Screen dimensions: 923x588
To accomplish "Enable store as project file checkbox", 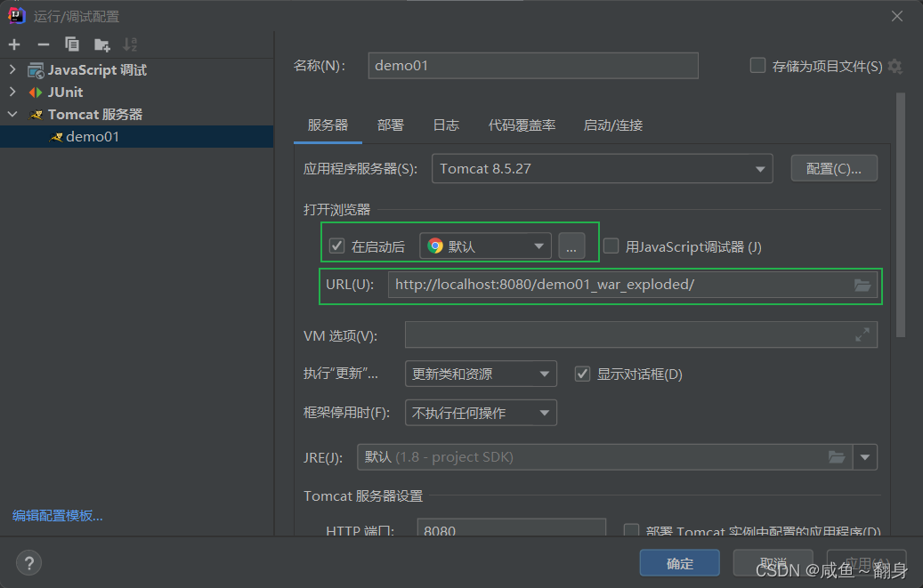I will (x=757, y=65).
